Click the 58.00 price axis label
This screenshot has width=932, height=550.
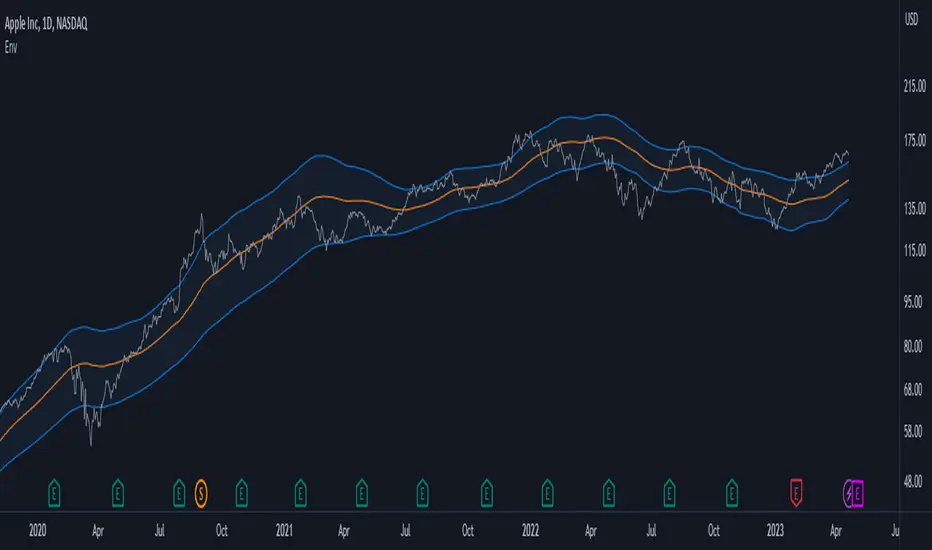(x=913, y=431)
